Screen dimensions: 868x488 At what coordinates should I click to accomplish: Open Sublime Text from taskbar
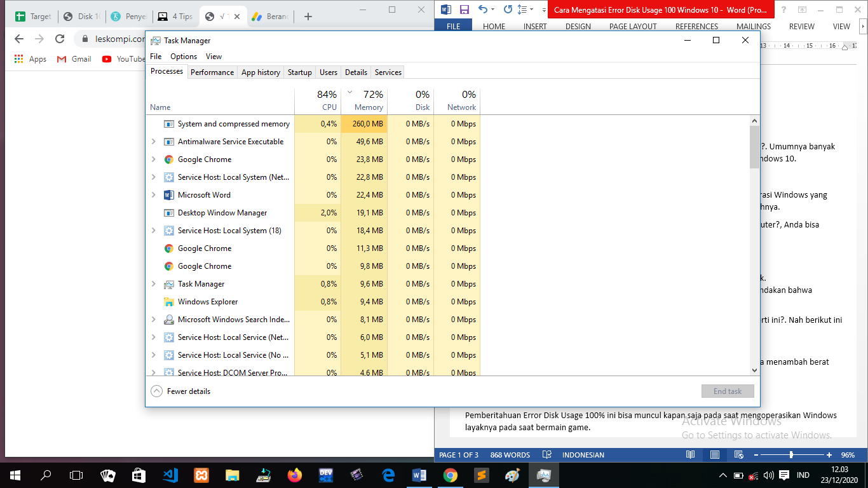pyautogui.click(x=481, y=475)
